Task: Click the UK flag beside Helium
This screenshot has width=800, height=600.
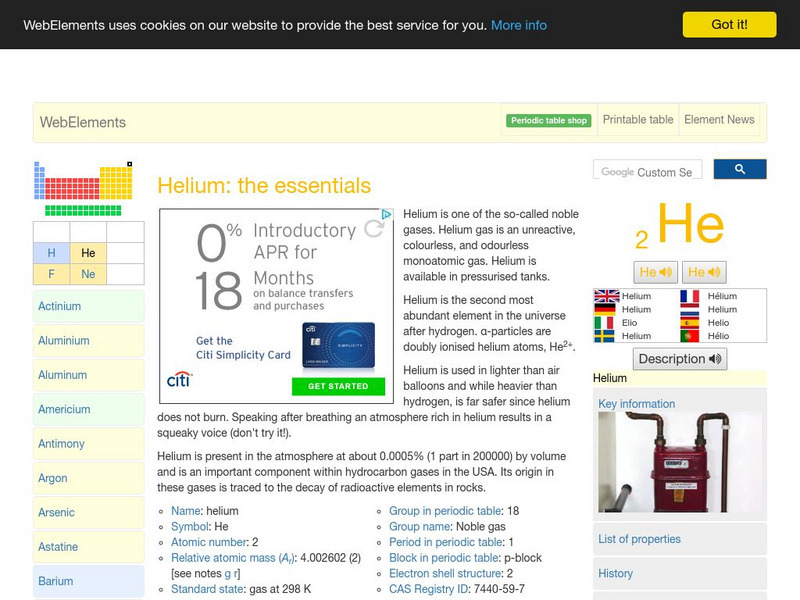Action: click(606, 296)
